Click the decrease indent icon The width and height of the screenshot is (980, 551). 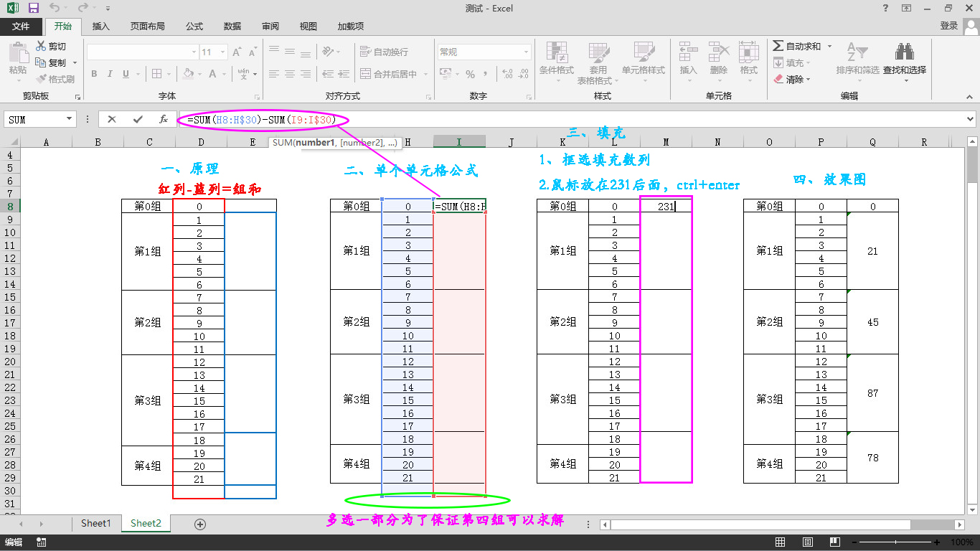(x=328, y=74)
